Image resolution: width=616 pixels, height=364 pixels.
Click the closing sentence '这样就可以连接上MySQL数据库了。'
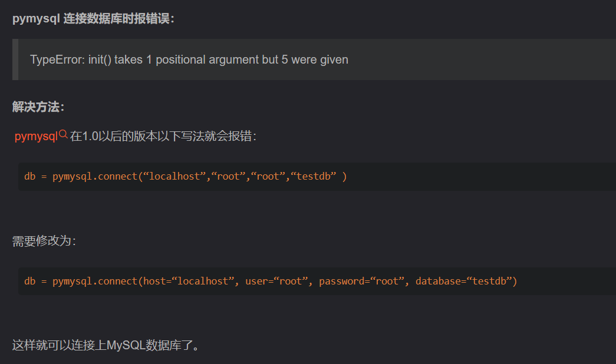(106, 345)
